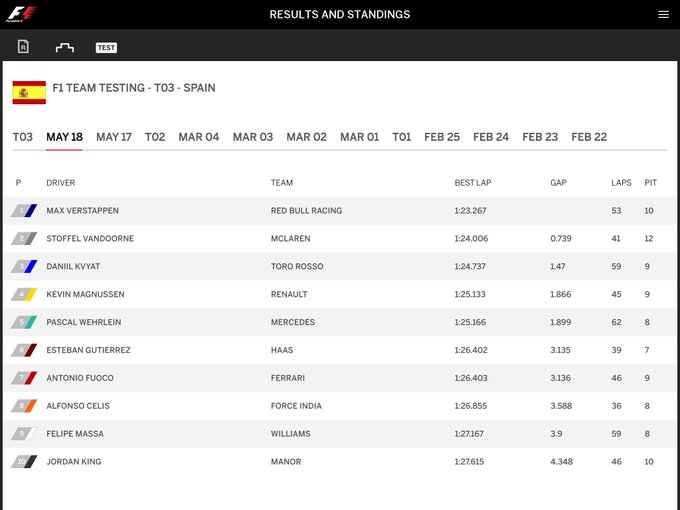Viewport: 680px width, 510px height.
Task: Select driver Pascal Wehrlein
Action: [84, 322]
